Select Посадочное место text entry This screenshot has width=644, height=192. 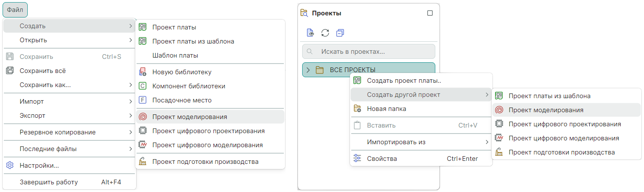182,100
